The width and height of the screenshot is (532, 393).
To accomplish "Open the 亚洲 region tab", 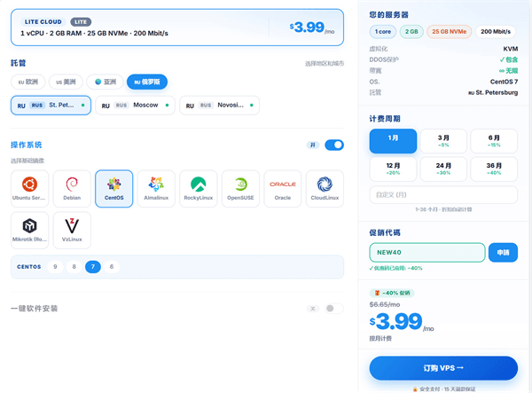I will click(x=105, y=82).
